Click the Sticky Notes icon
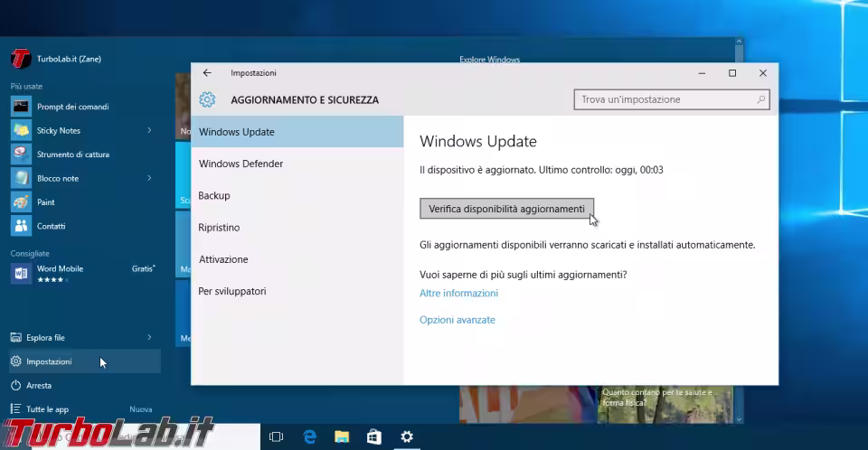Image resolution: width=868 pixels, height=450 pixels. click(x=21, y=130)
